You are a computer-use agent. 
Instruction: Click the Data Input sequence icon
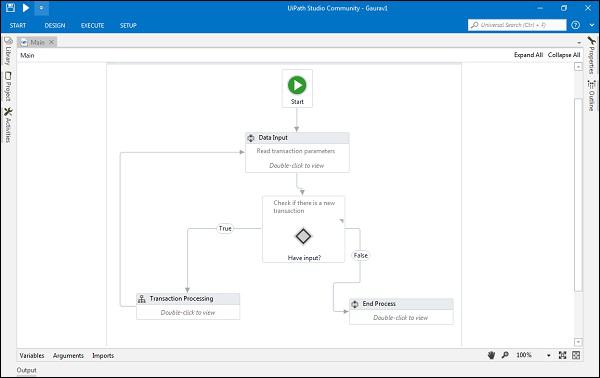(251, 138)
